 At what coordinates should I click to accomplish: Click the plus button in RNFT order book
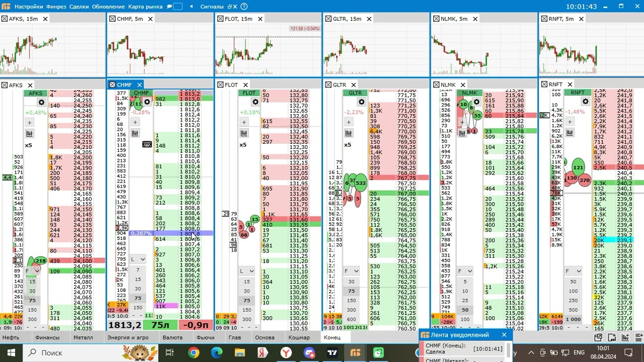click(570, 122)
